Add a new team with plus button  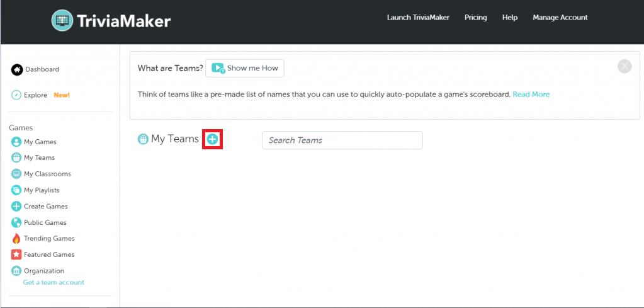tap(212, 140)
